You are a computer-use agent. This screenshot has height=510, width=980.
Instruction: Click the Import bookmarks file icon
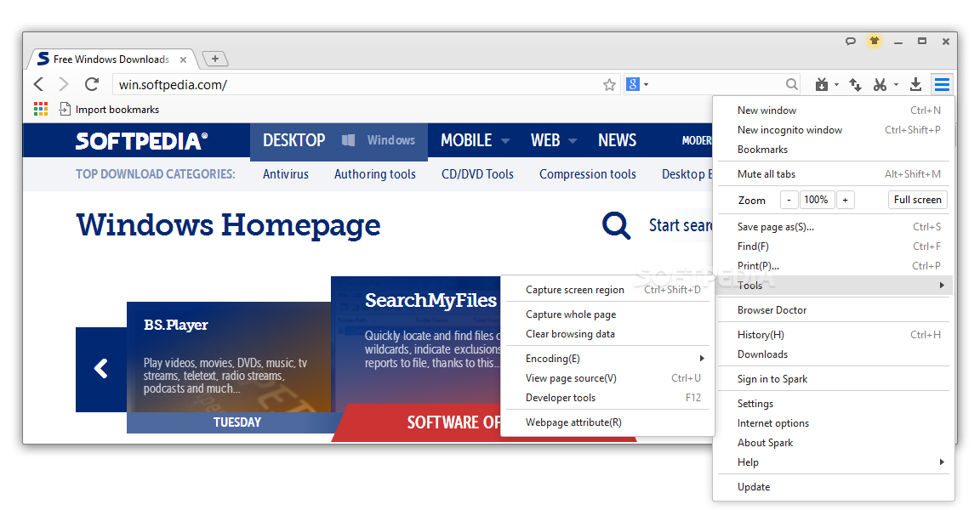[65, 110]
